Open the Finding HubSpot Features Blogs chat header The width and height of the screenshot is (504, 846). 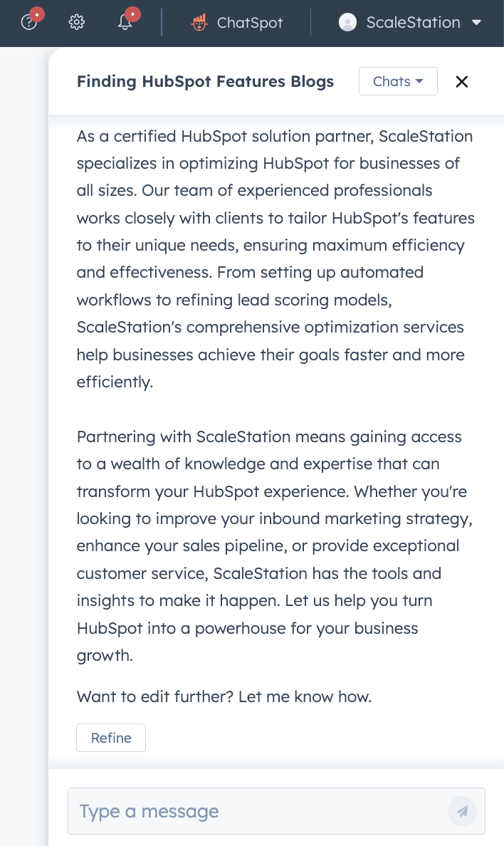[205, 81]
